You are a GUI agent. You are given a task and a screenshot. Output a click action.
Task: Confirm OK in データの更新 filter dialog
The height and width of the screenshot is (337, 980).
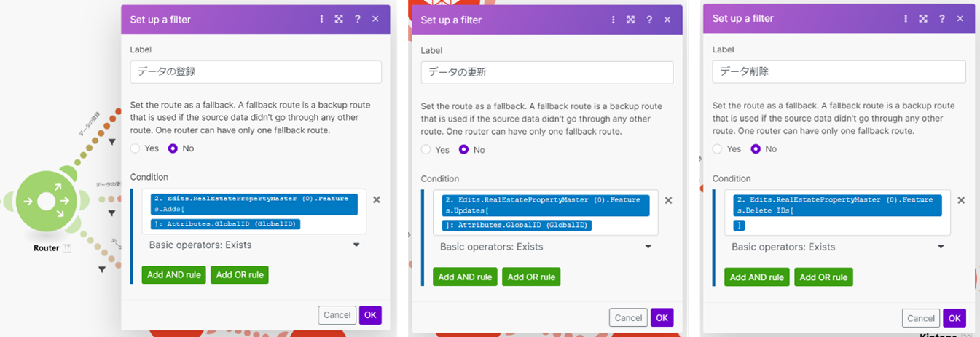[x=662, y=317]
